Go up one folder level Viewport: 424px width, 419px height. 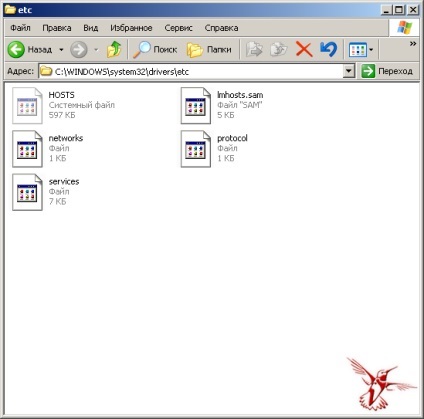click(114, 50)
